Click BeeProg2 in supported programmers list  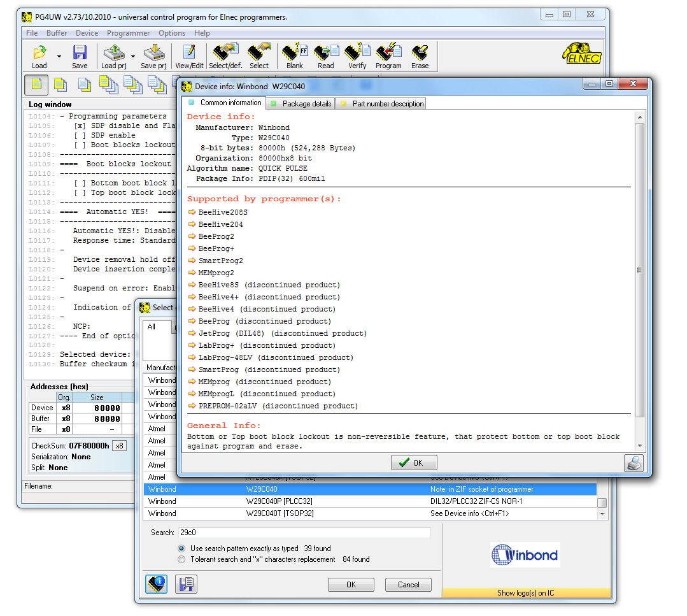pos(216,237)
